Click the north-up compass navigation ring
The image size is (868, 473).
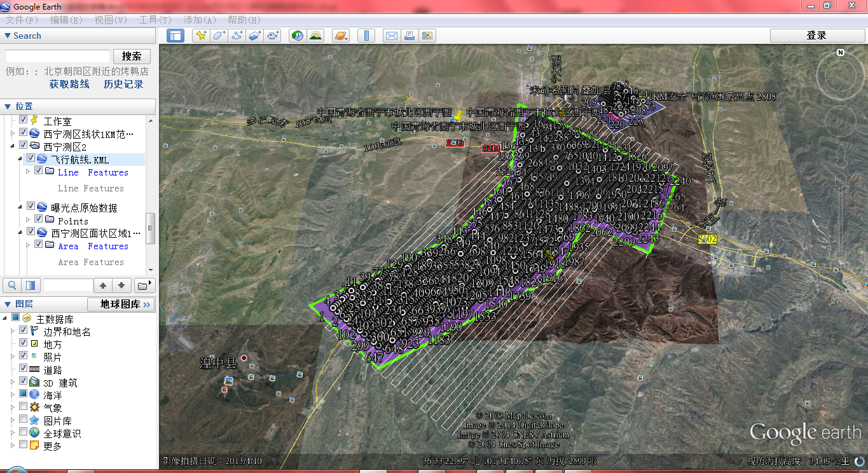click(840, 74)
